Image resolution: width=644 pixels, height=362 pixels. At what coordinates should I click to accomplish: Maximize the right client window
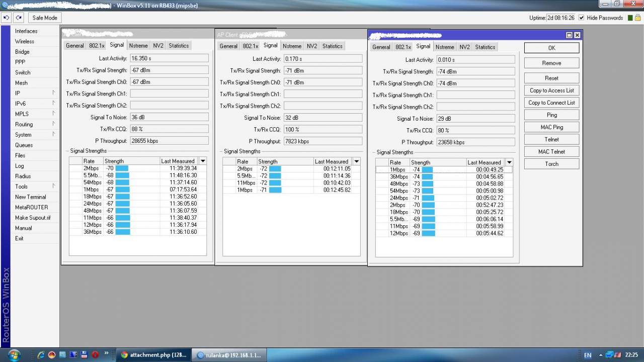point(569,35)
